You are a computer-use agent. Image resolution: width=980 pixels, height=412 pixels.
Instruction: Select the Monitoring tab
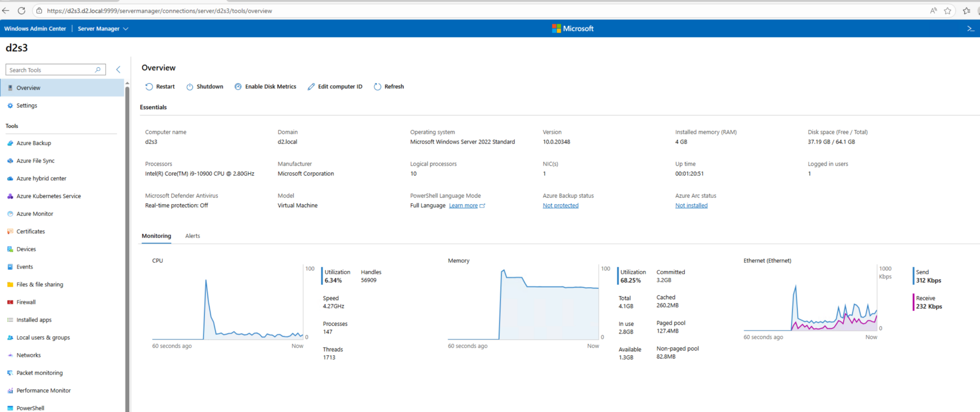156,236
